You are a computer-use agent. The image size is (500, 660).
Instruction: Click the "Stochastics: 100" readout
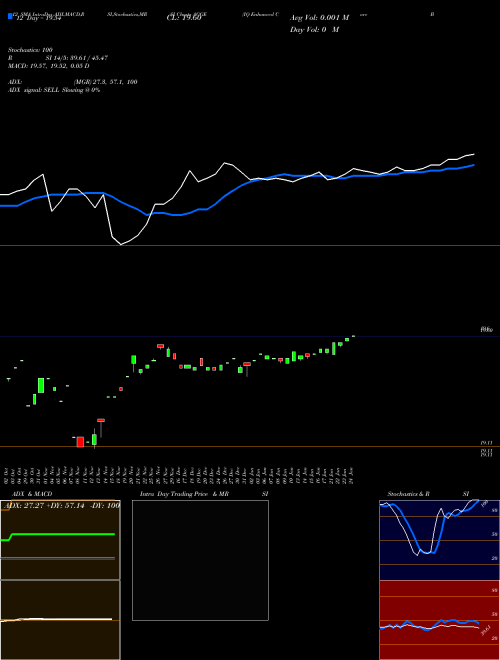click(x=30, y=50)
